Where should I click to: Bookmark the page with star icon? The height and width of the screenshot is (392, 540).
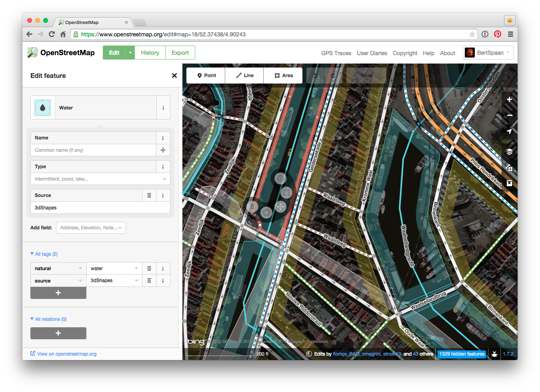pos(472,34)
